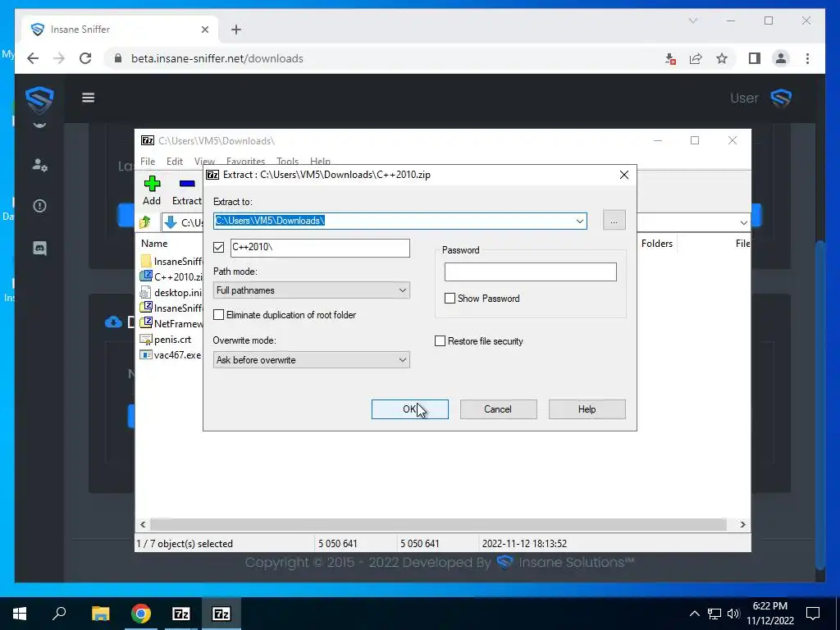Open the 7-Zip View menu

(x=204, y=162)
